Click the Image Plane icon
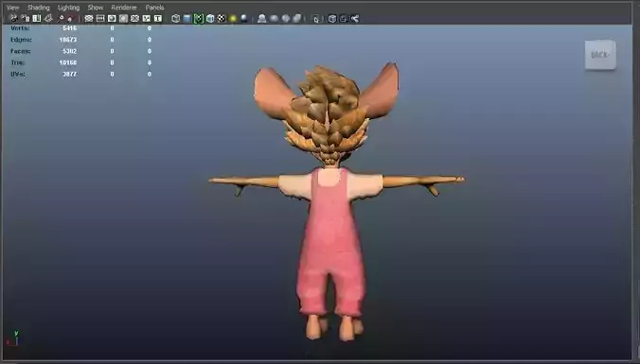The image size is (640, 364). pyautogui.click(x=48, y=18)
